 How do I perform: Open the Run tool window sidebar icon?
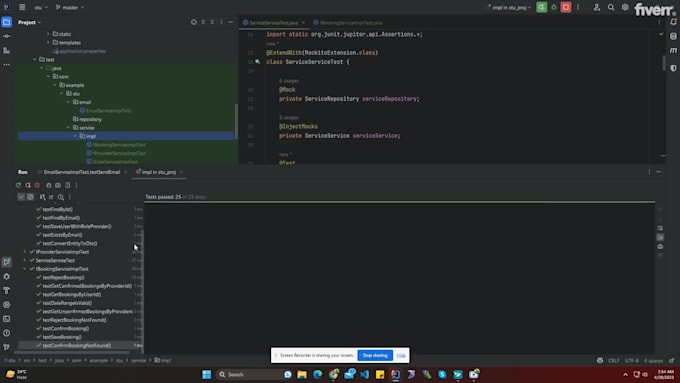click(x=7, y=262)
